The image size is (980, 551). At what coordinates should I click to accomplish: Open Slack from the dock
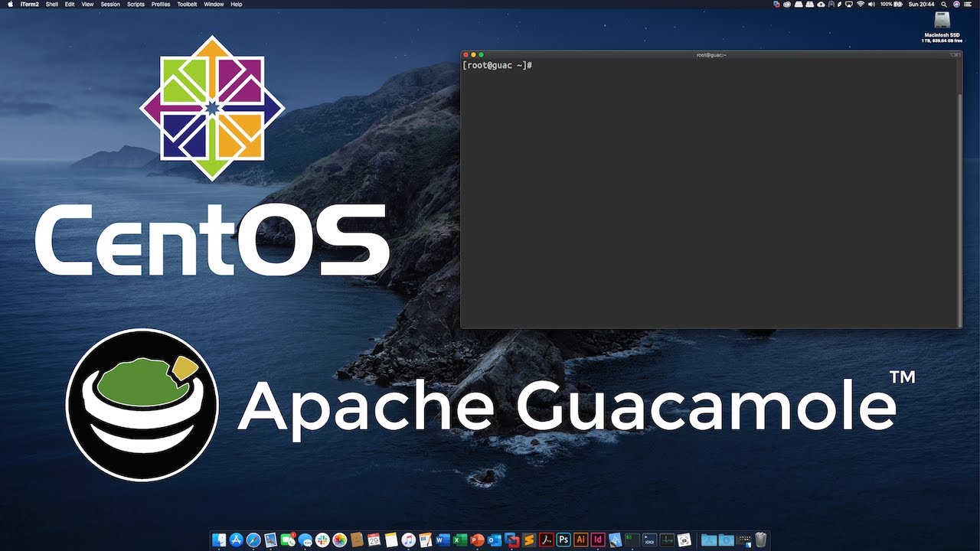pos(322,540)
